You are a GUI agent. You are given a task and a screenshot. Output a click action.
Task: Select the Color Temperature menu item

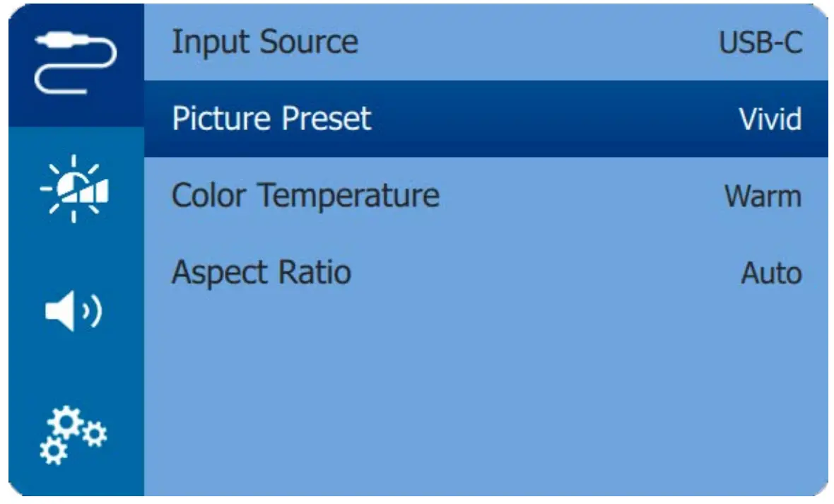pos(305,195)
